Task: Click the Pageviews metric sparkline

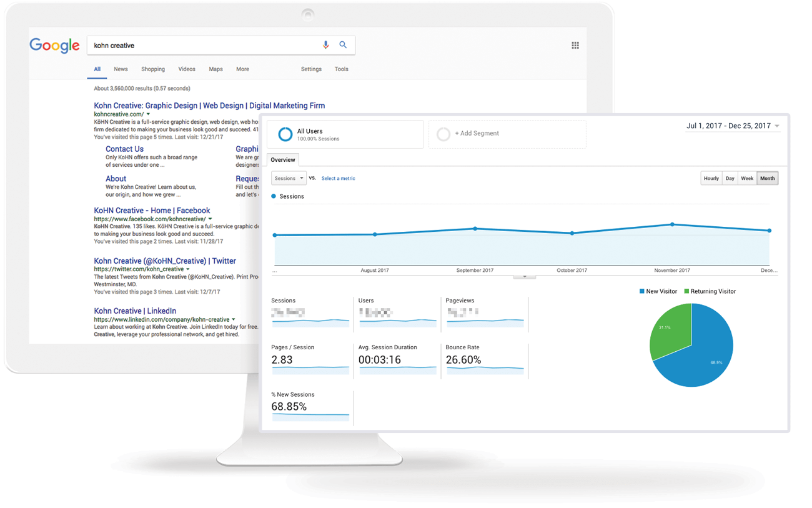Action: 485,323
